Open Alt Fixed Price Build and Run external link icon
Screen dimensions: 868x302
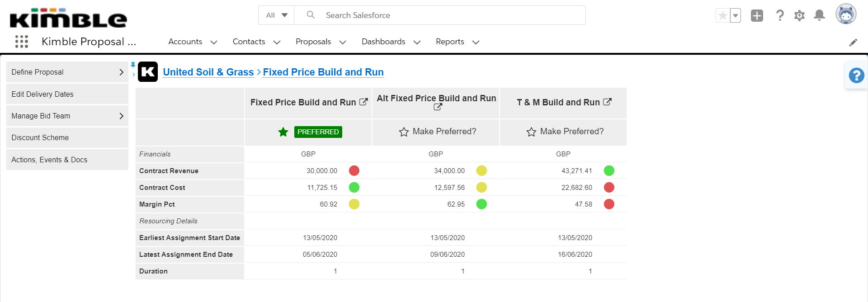click(438, 107)
